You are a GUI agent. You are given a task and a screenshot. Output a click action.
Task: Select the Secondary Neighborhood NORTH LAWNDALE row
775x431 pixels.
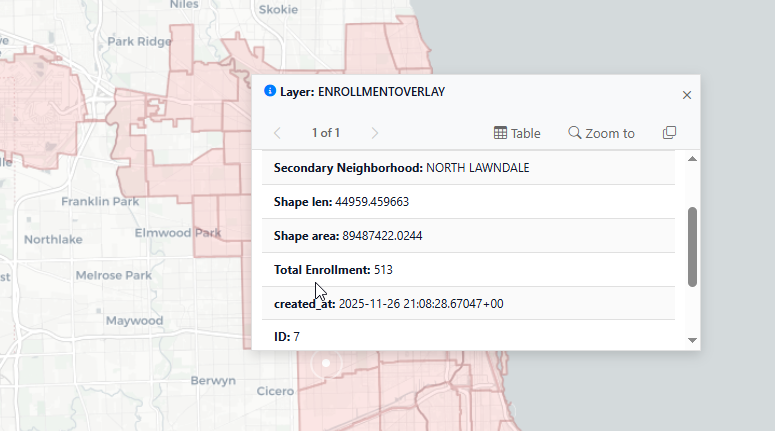pyautogui.click(x=468, y=168)
